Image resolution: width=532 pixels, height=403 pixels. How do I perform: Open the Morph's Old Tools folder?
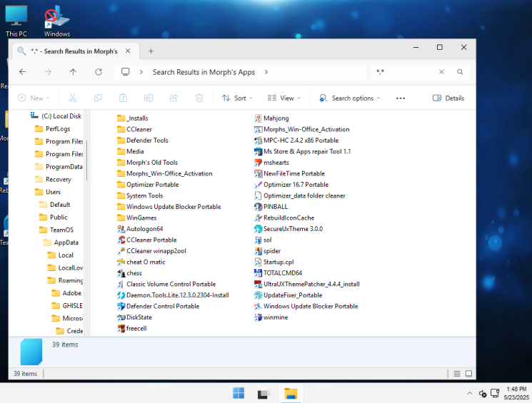click(148, 163)
